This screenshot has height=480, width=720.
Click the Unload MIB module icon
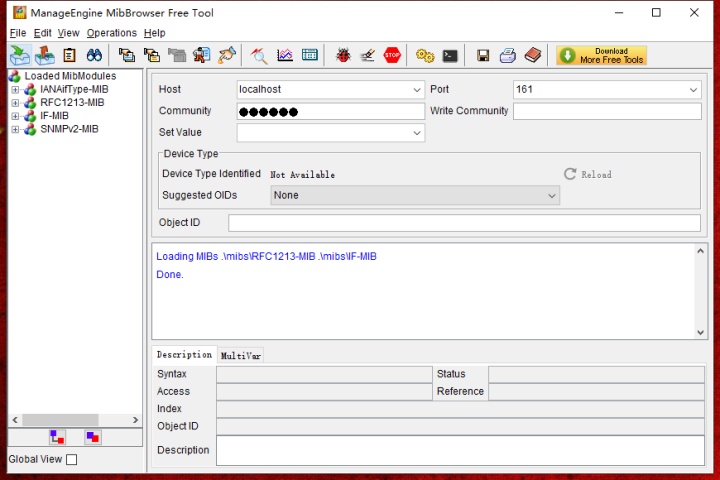[x=45, y=56]
